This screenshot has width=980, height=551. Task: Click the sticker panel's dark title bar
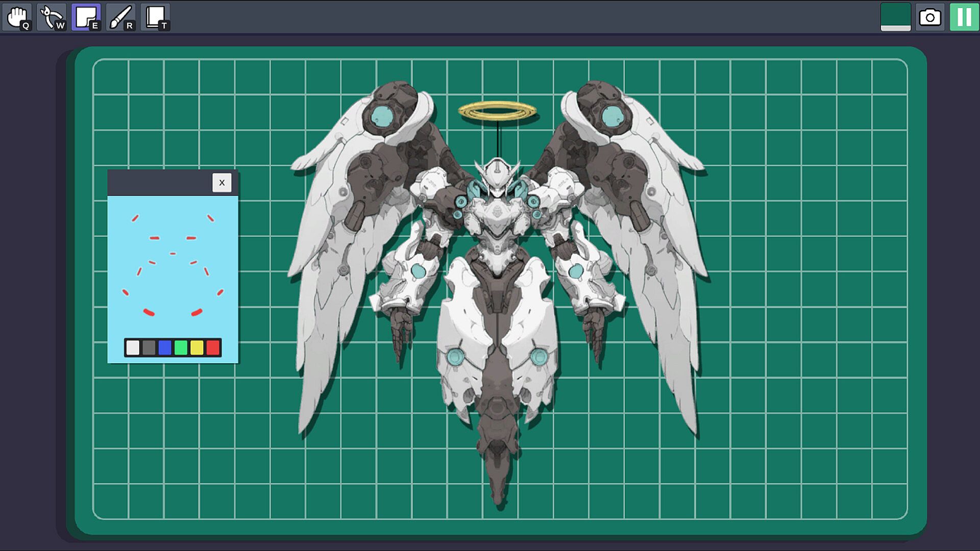(x=159, y=183)
